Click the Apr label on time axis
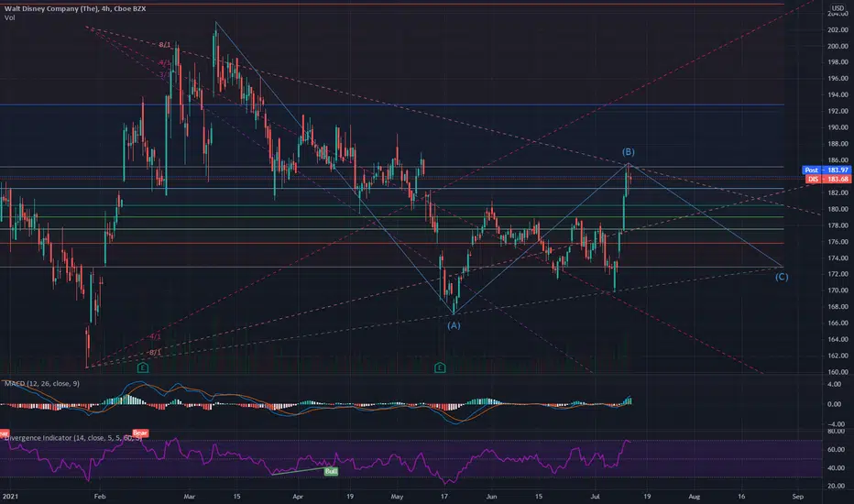The width and height of the screenshot is (854, 504). click(298, 497)
